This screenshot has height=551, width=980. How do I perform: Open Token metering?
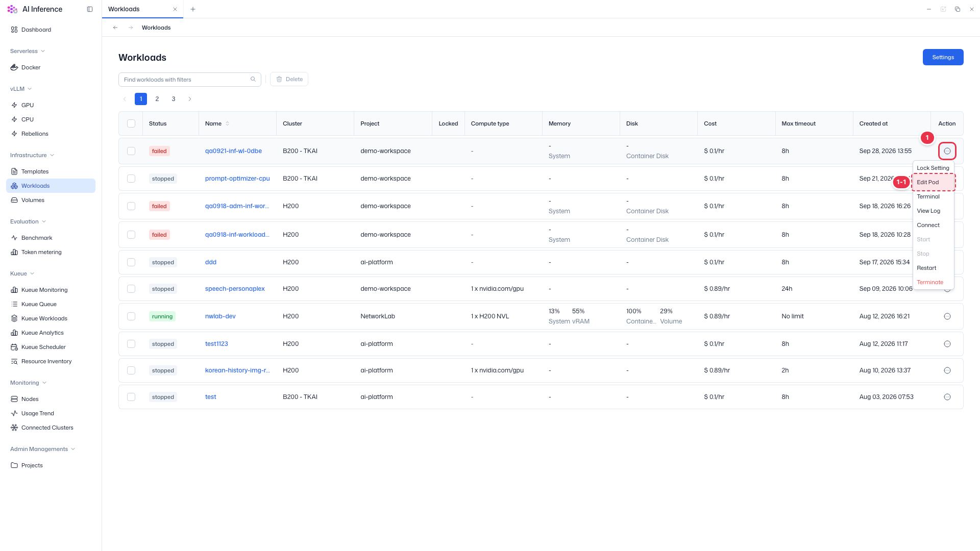(41, 252)
